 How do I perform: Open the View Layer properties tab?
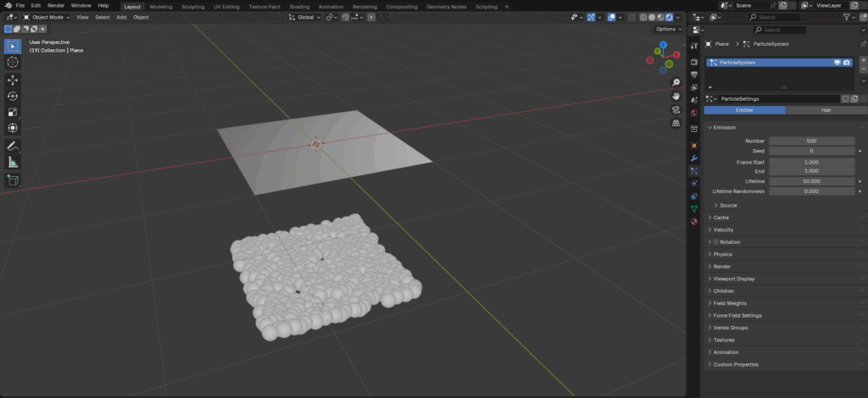694,86
